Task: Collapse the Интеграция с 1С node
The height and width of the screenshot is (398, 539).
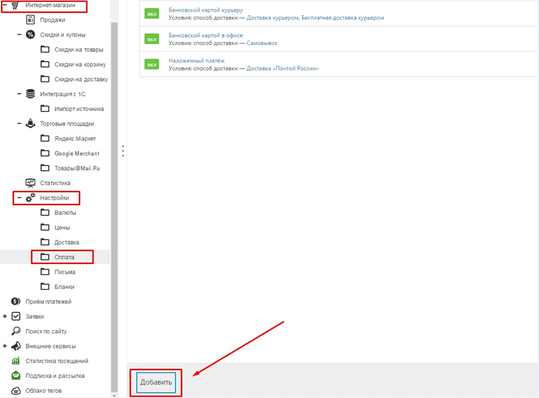Action: 19,94
